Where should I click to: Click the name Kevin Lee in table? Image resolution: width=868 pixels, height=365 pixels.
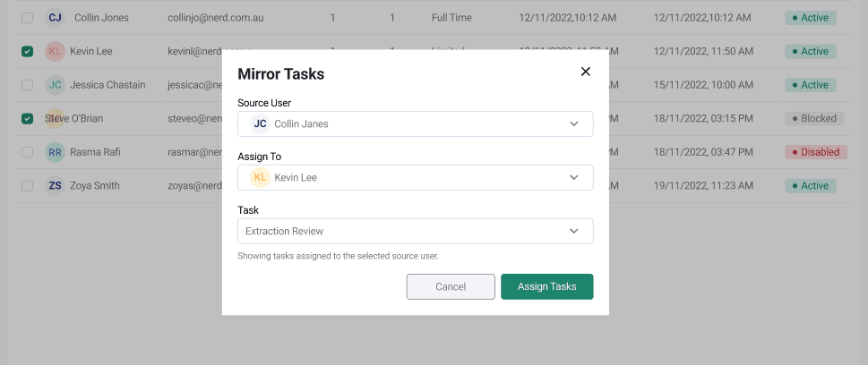point(90,51)
